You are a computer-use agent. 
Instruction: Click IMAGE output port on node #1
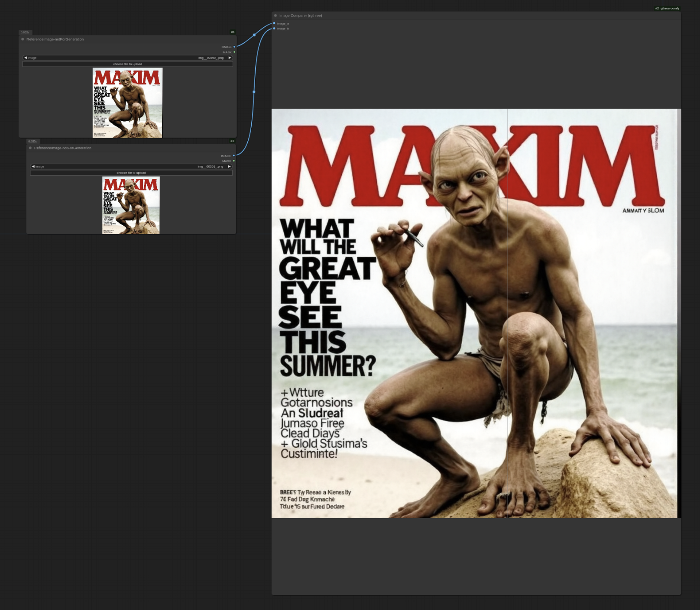click(x=234, y=47)
